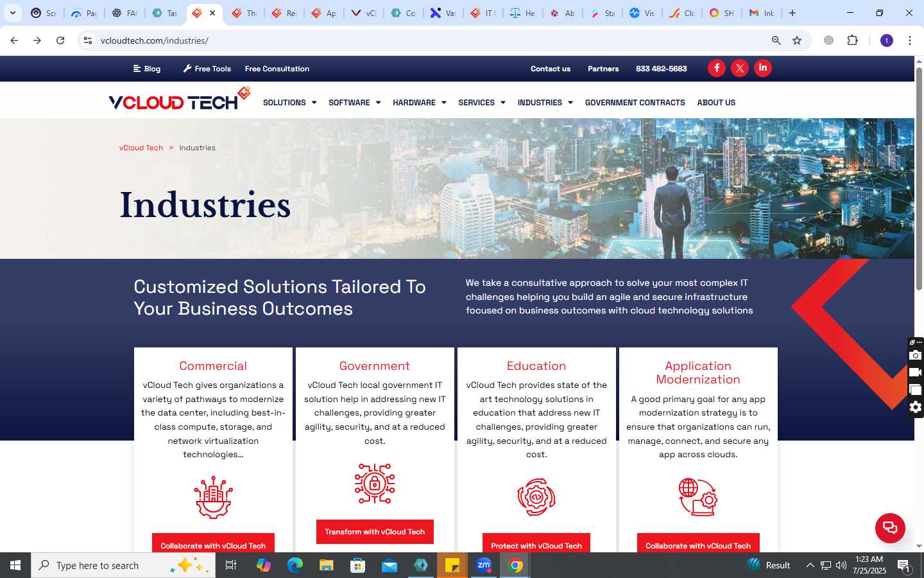
Task: View site information icon in address bar
Action: (x=88, y=40)
